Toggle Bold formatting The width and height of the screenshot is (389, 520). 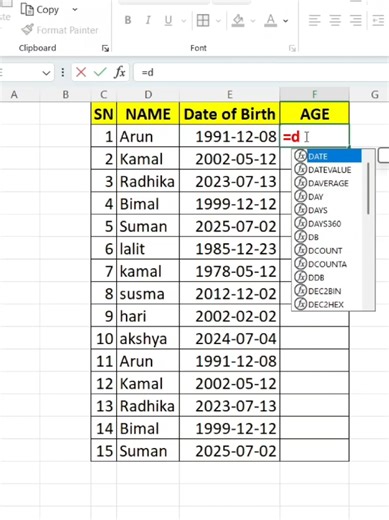[128, 20]
